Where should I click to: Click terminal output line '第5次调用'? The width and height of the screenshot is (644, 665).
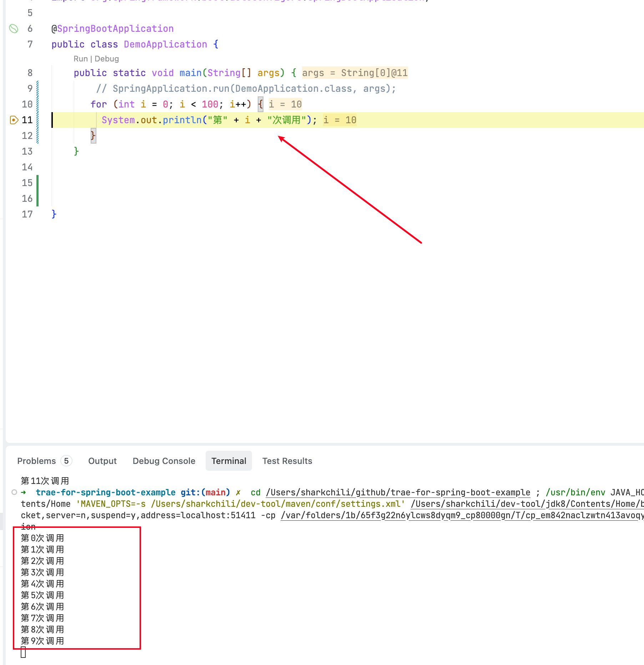pos(42,595)
